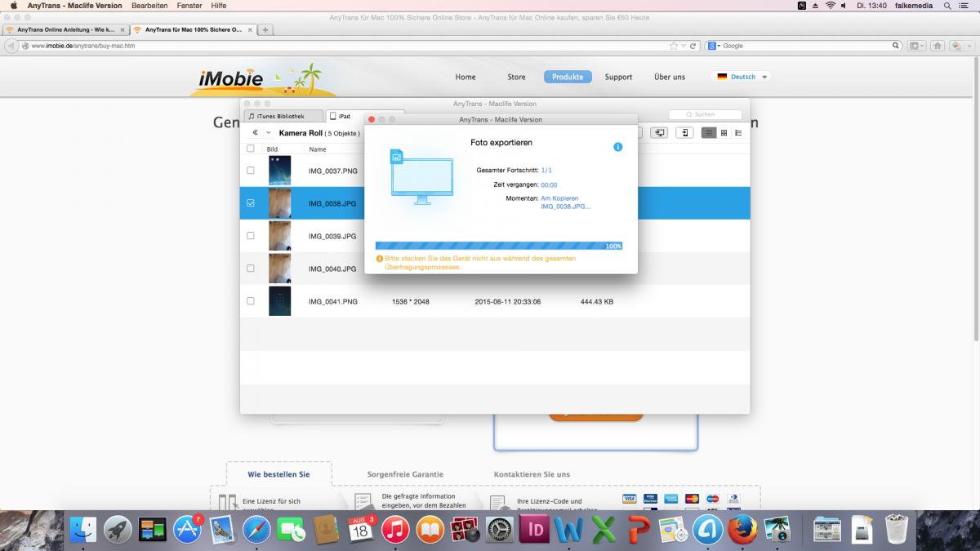The image size is (980, 551).
Task: Click Wi-Fi status icon in menu bar
Action: point(831,5)
